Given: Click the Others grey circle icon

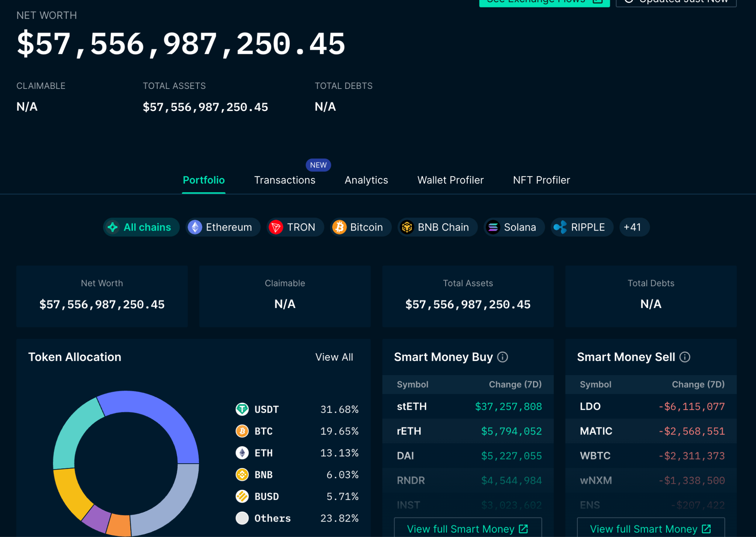Looking at the screenshot, I should click(242, 518).
